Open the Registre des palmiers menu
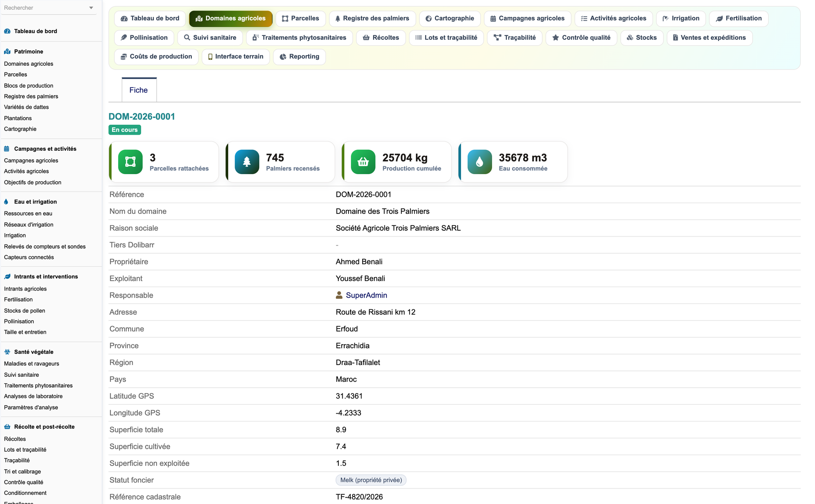Image resolution: width=815 pixels, height=504 pixels. pyautogui.click(x=372, y=18)
